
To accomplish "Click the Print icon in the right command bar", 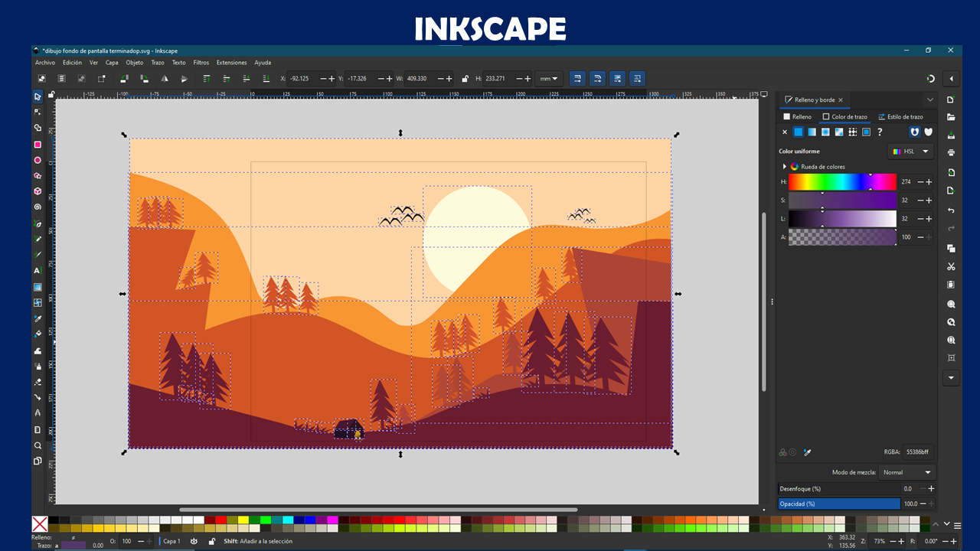I will coord(951,152).
